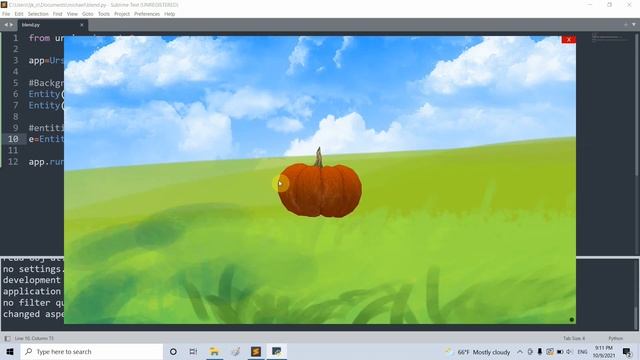Click the 'changed aspe' console output line
The image size is (640, 360).
click(33, 314)
